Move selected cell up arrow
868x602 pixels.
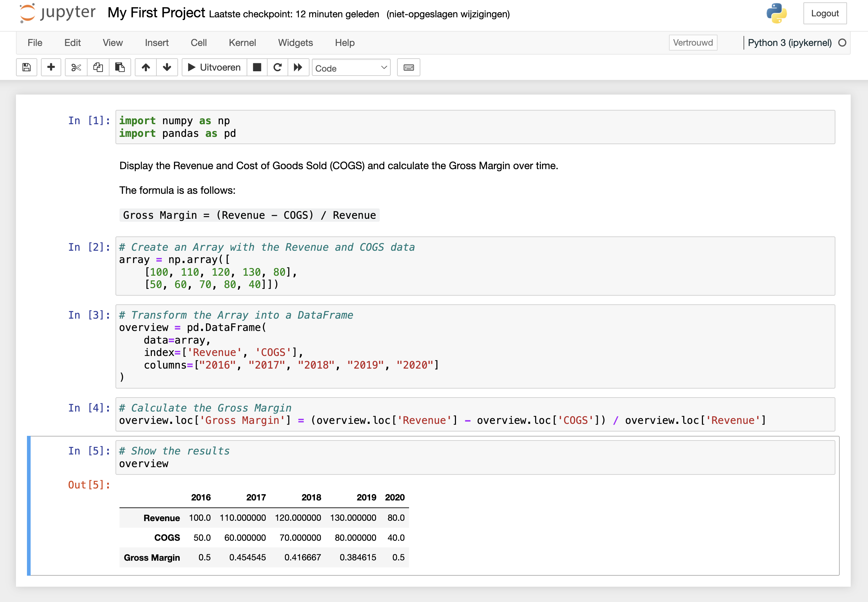click(145, 68)
